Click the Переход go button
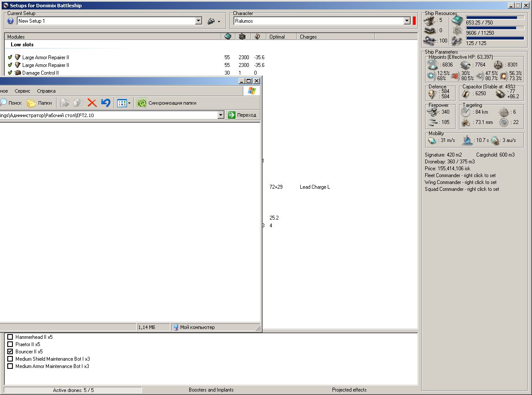The width and height of the screenshot is (532, 395). (x=243, y=115)
